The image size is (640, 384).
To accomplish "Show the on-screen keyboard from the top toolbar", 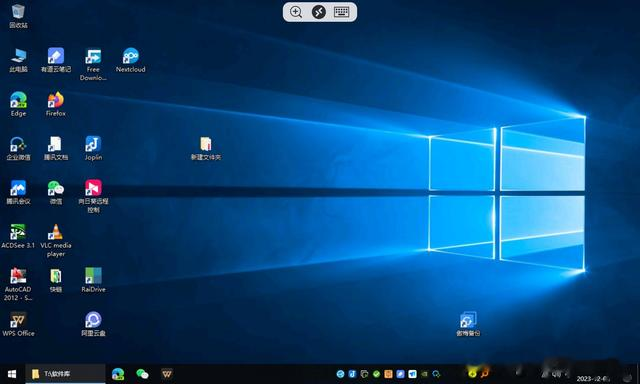I will (x=341, y=12).
